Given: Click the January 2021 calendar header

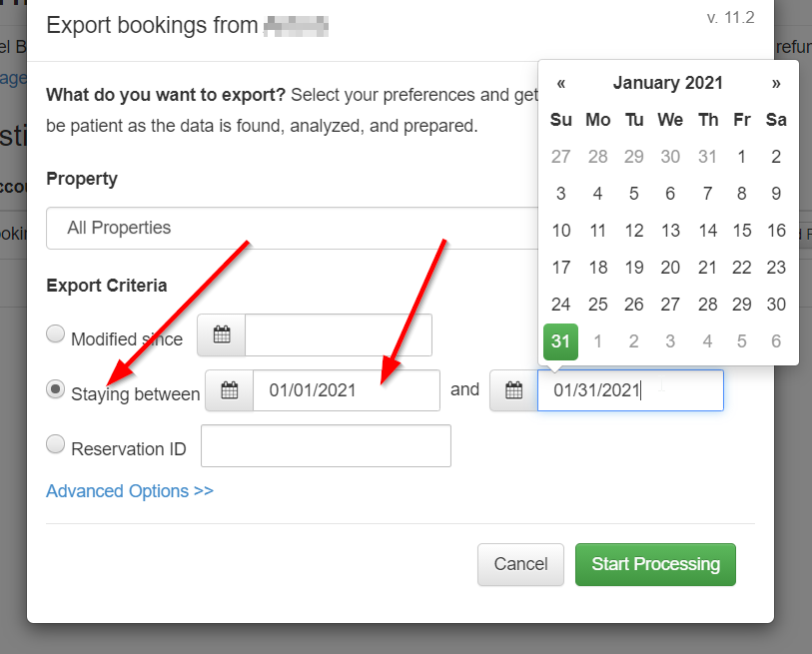Looking at the screenshot, I should point(668,83).
